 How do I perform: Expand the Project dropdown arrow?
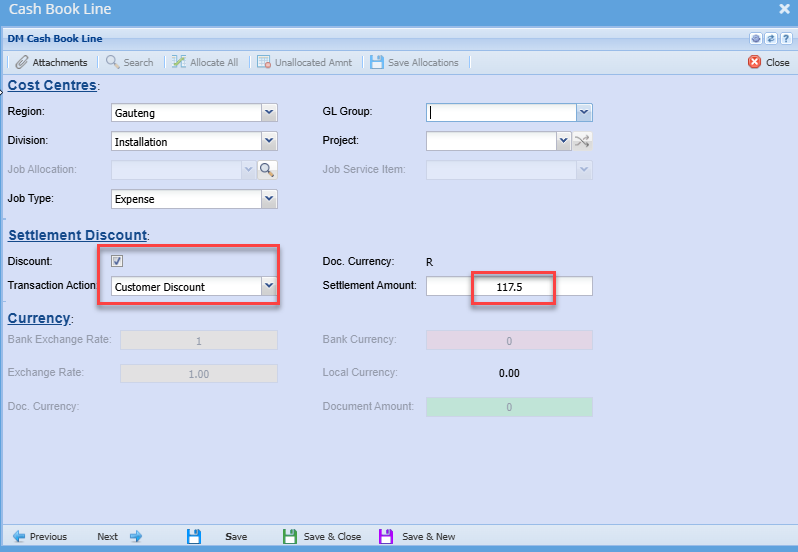pos(563,141)
